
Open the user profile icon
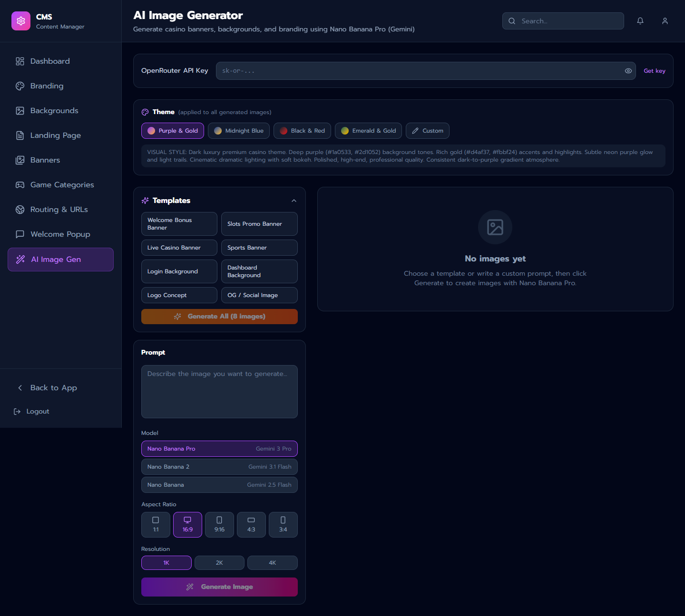(x=665, y=21)
